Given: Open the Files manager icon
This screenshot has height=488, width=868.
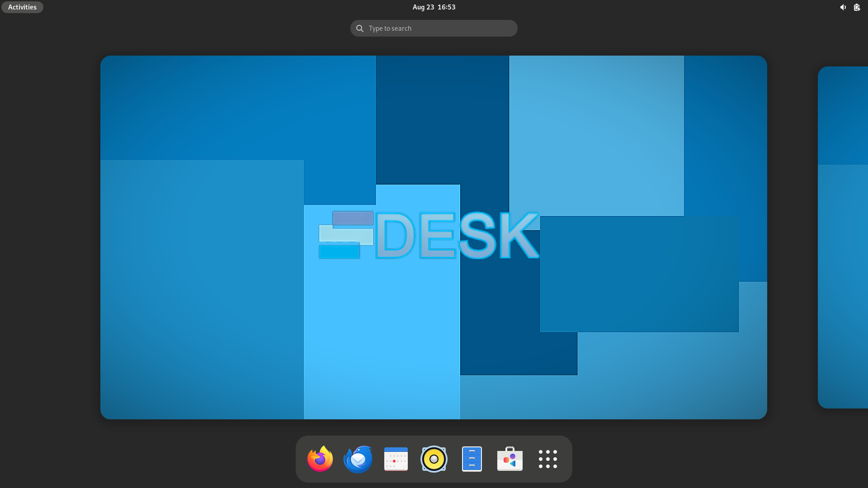Looking at the screenshot, I should [x=472, y=459].
